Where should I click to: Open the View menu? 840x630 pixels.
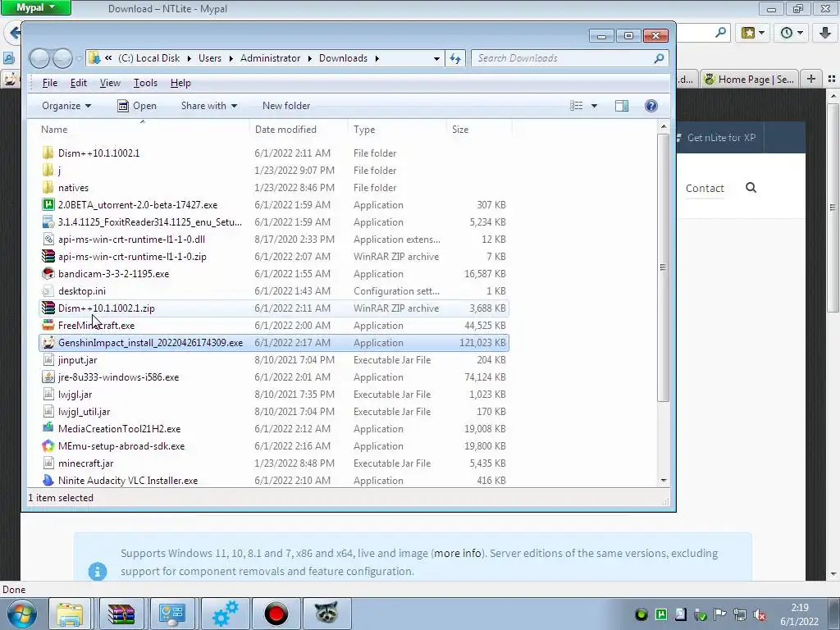pyautogui.click(x=110, y=83)
